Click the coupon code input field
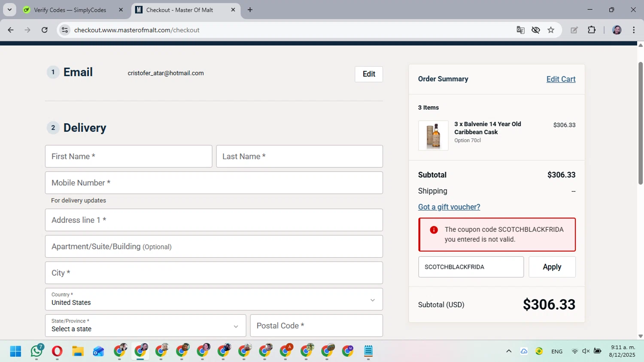This screenshot has height=362, width=644. 471,267
